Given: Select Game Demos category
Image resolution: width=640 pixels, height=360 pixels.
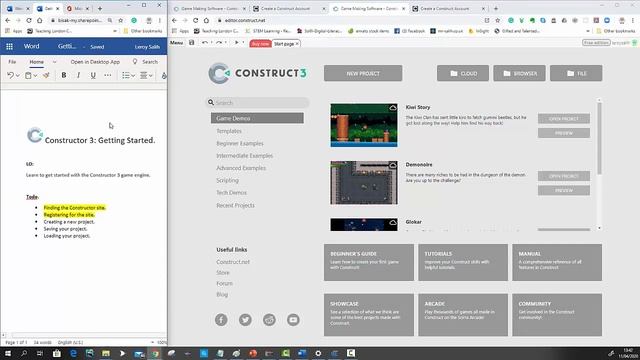Looking at the screenshot, I should coord(257,118).
